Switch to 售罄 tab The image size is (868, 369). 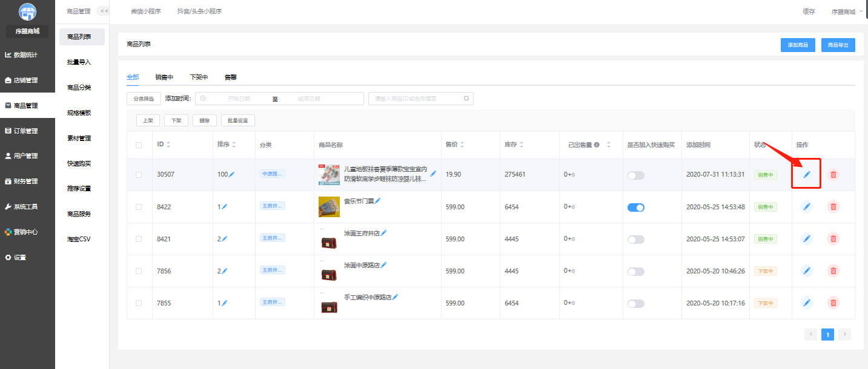230,77
